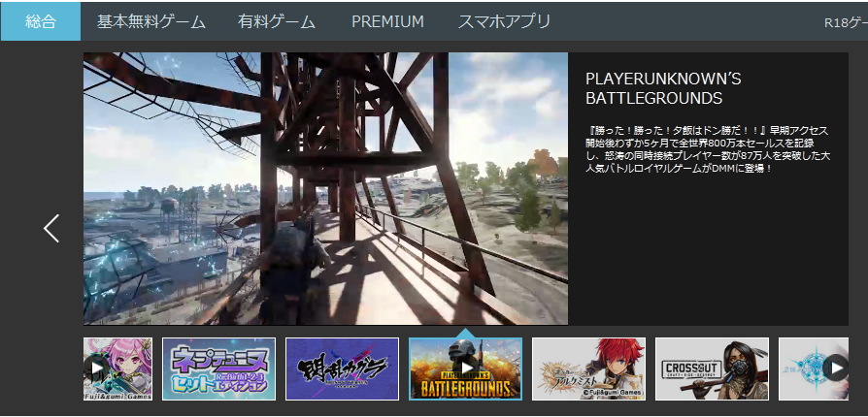The image size is (868, 417).
Task: Read the PUBG description paragraph
Action: click(708, 148)
